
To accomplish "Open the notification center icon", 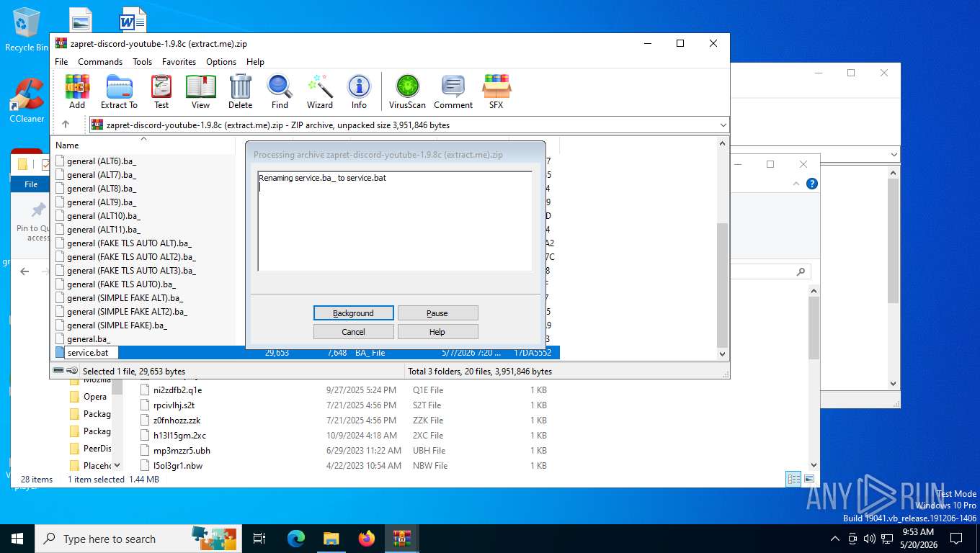I will click(956, 539).
